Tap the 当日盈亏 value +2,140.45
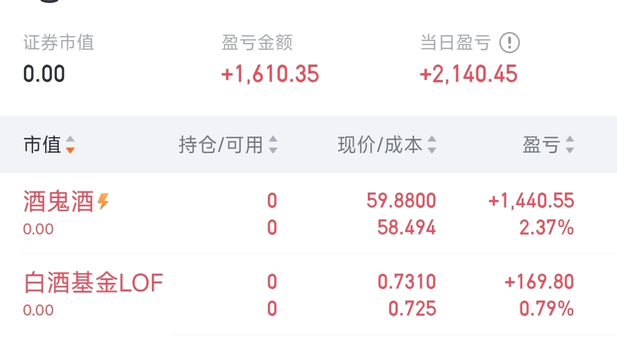Image resolution: width=617 pixels, height=364 pixels. tap(468, 74)
